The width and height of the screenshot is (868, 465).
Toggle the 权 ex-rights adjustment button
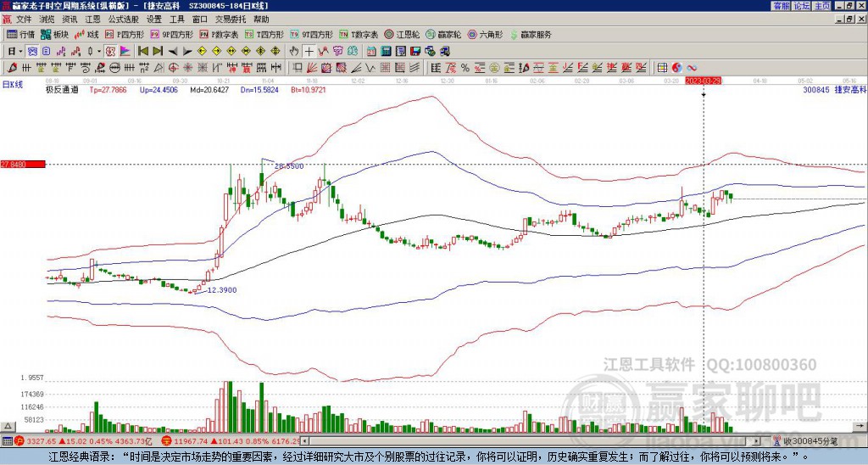110,52
